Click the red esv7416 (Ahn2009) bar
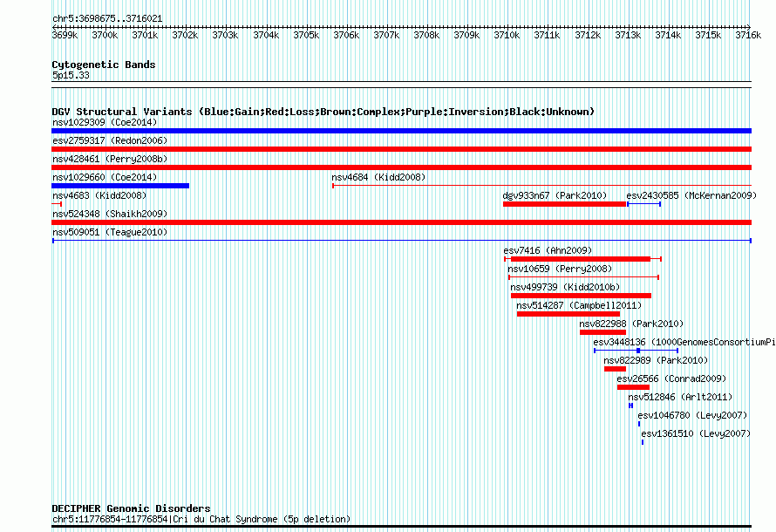The width and height of the screenshot is (776, 532). point(582,259)
